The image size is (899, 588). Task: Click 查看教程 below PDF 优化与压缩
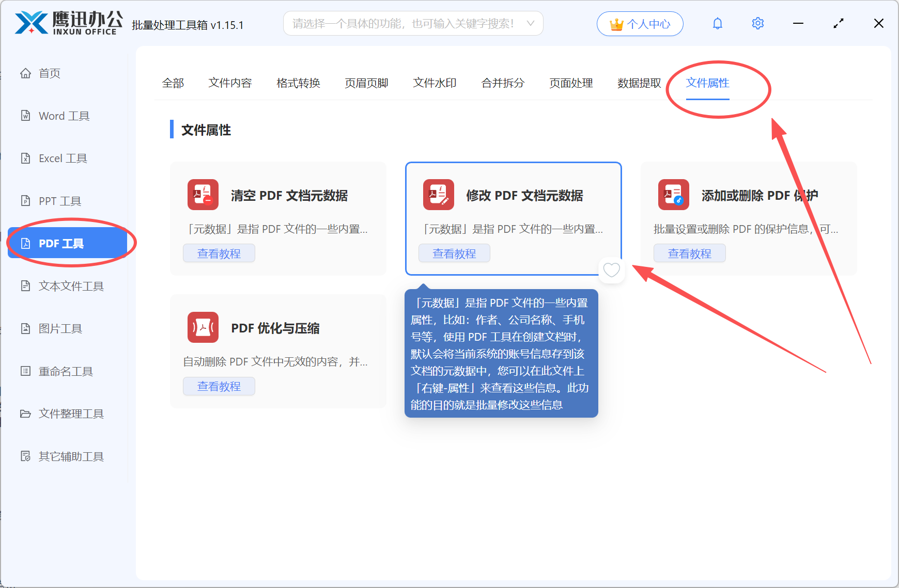coord(219,386)
